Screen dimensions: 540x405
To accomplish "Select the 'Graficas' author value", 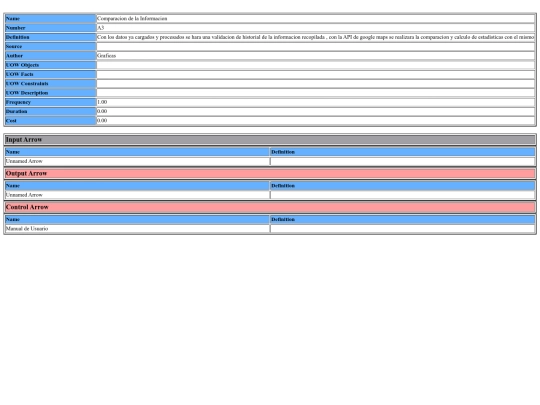I will 106,56.
